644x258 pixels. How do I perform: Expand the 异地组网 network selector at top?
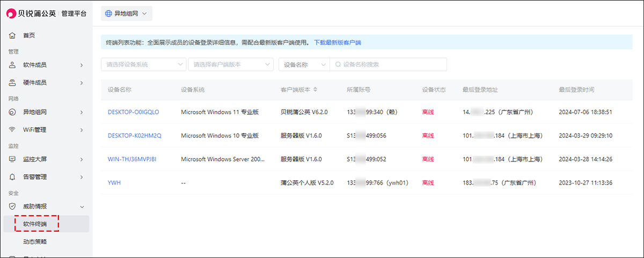click(x=127, y=13)
